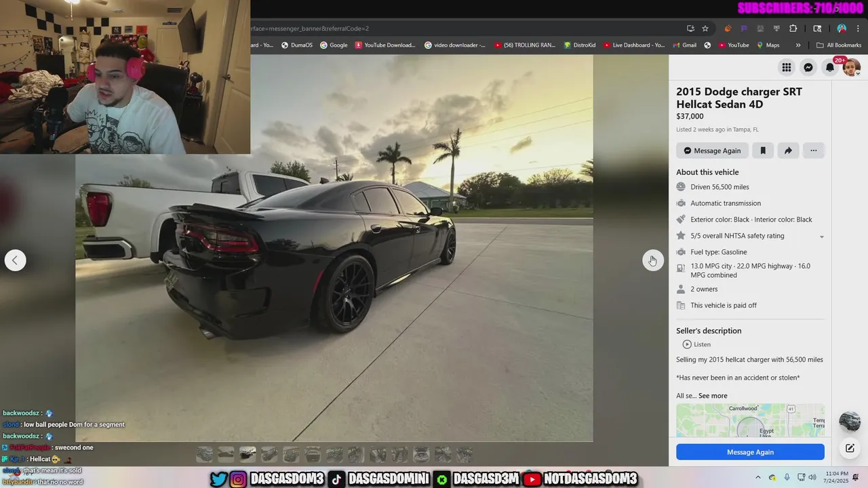This screenshot has height=488, width=868.
Task: Open the Facebook notifications bell
Action: [x=830, y=67]
